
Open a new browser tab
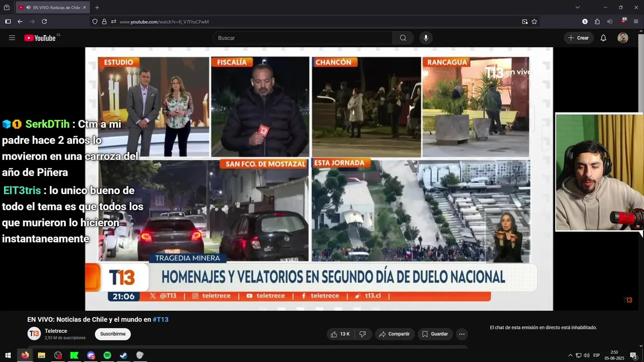(x=97, y=8)
